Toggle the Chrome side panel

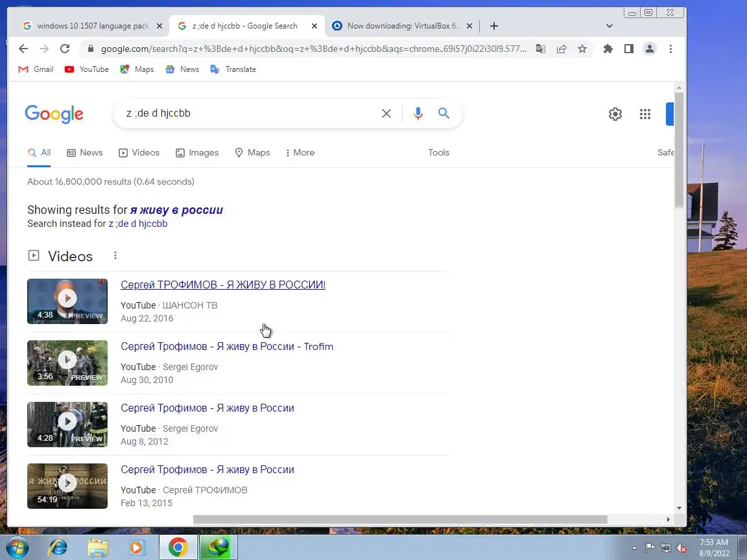tap(629, 49)
